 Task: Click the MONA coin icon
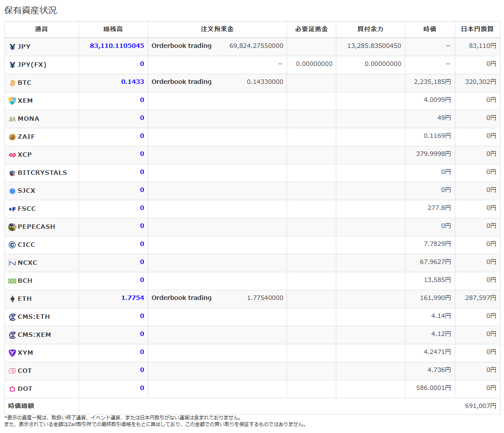click(12, 119)
